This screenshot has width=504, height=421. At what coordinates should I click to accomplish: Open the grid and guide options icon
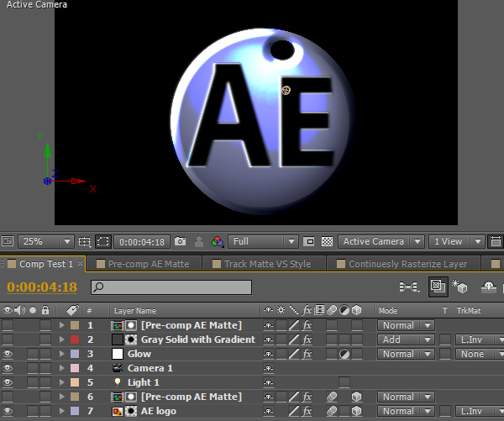84,242
